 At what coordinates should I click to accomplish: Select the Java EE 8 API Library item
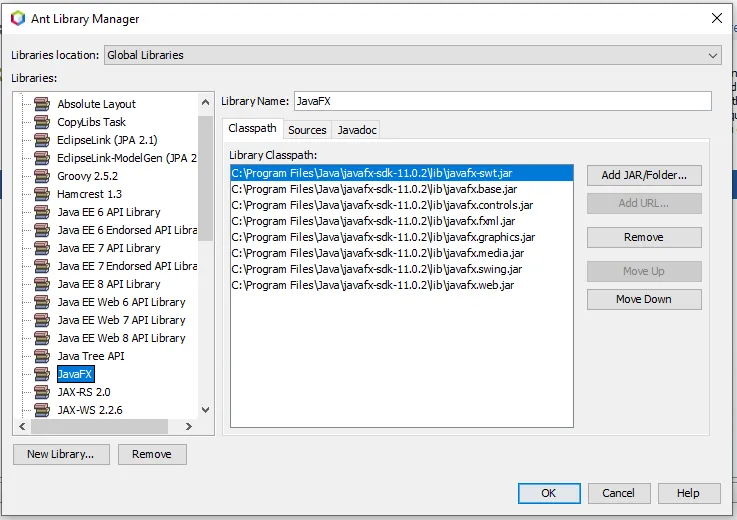109,284
